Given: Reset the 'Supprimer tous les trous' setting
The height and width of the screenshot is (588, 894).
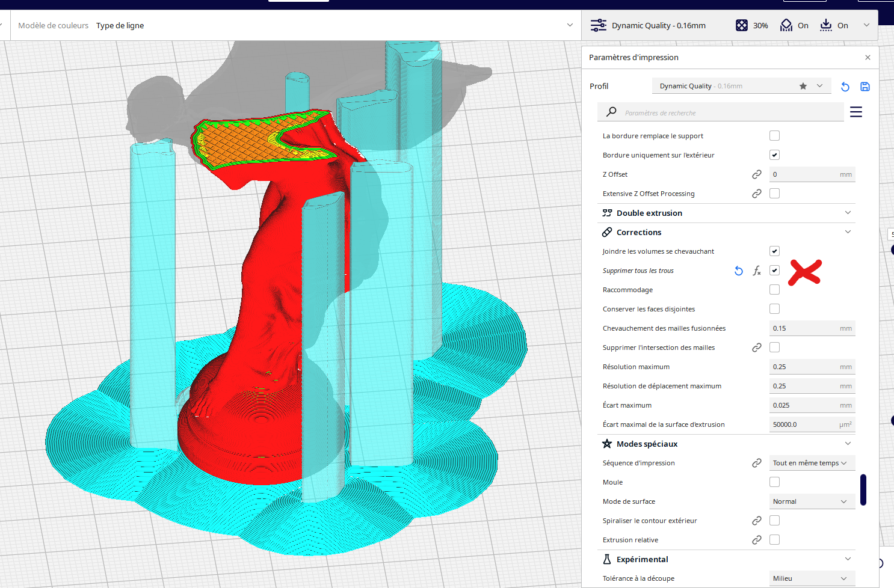Looking at the screenshot, I should (739, 271).
